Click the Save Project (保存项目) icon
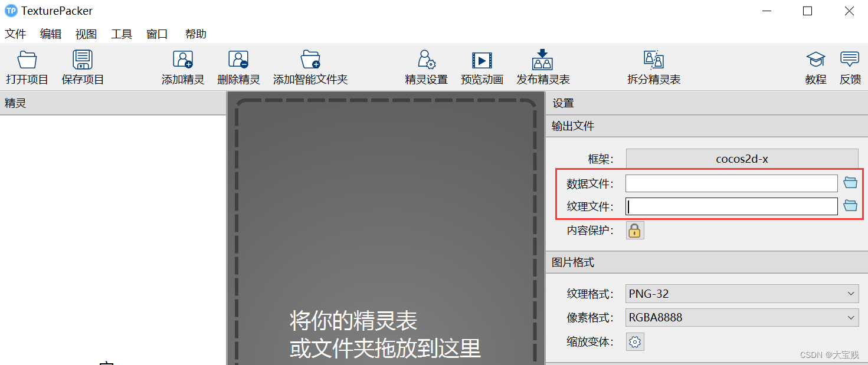The width and height of the screenshot is (868, 365). (83, 60)
